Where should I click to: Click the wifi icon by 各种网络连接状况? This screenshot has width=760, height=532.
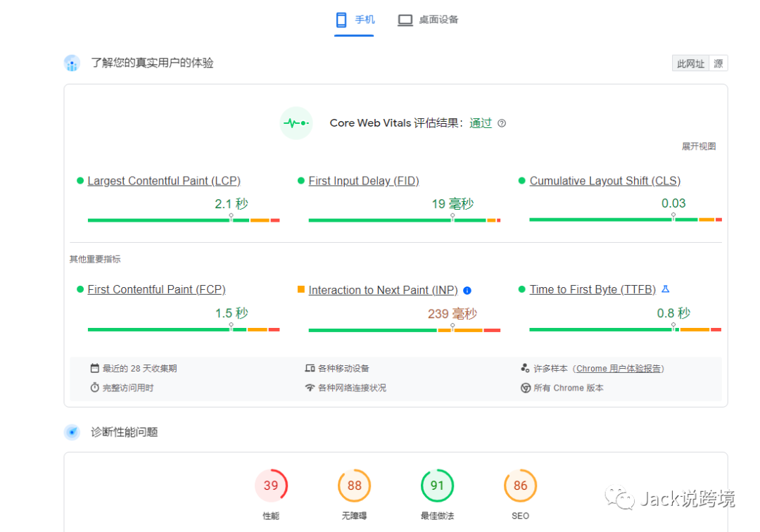point(310,388)
